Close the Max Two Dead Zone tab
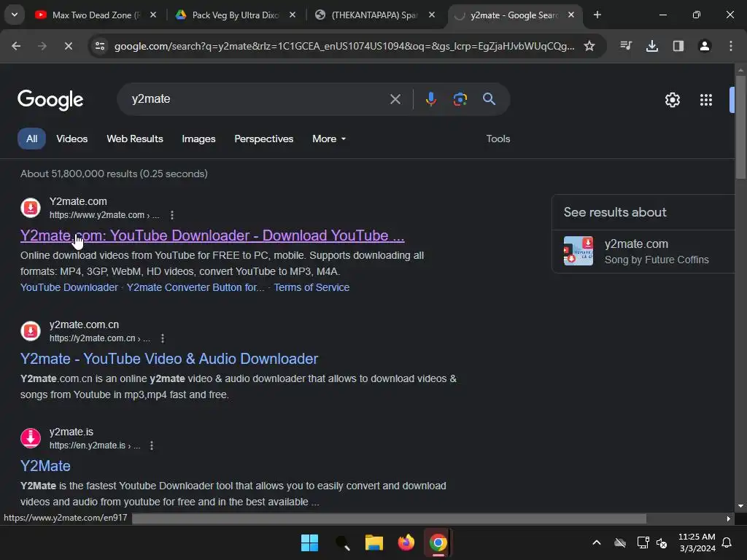The image size is (747, 560). tap(153, 15)
